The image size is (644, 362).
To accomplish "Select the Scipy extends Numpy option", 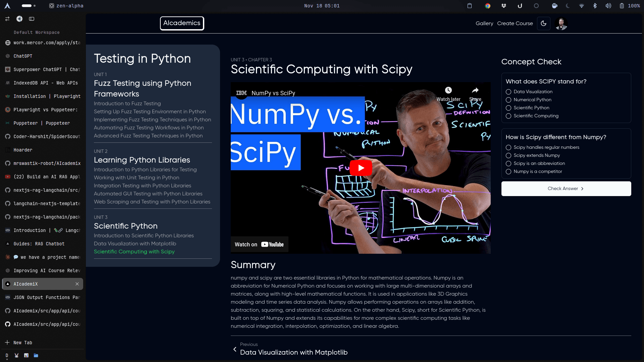I will (x=508, y=156).
